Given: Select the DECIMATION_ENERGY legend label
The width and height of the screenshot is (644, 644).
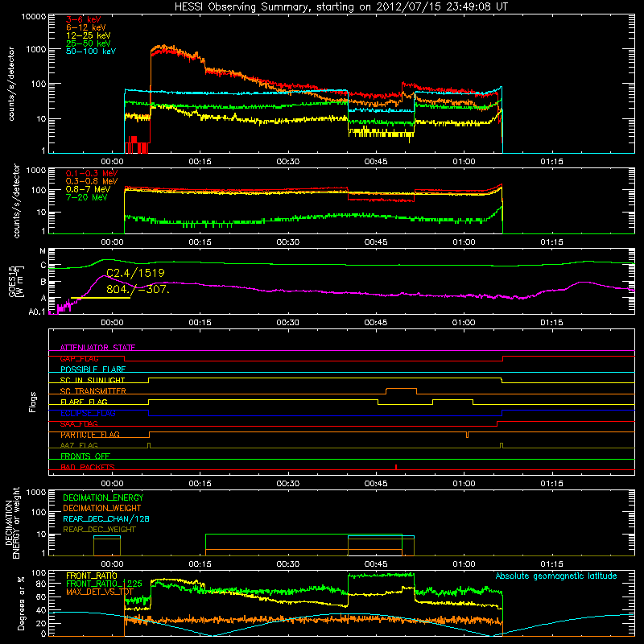Looking at the screenshot, I should pos(103,497).
